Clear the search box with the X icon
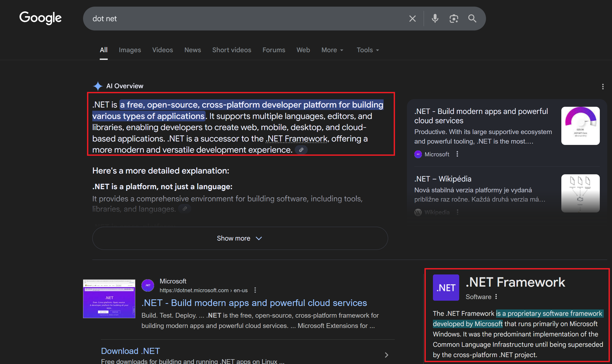 click(412, 19)
